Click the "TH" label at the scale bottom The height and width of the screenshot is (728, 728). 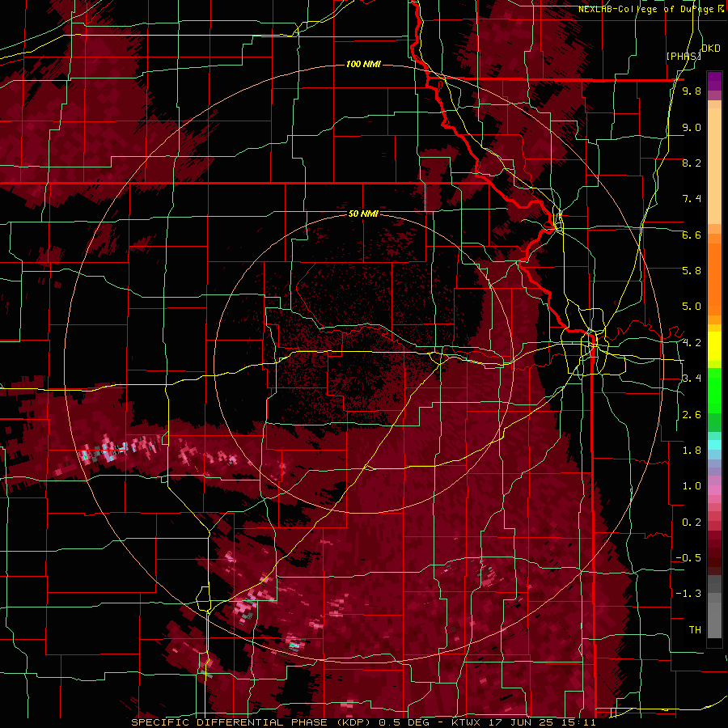695,630
